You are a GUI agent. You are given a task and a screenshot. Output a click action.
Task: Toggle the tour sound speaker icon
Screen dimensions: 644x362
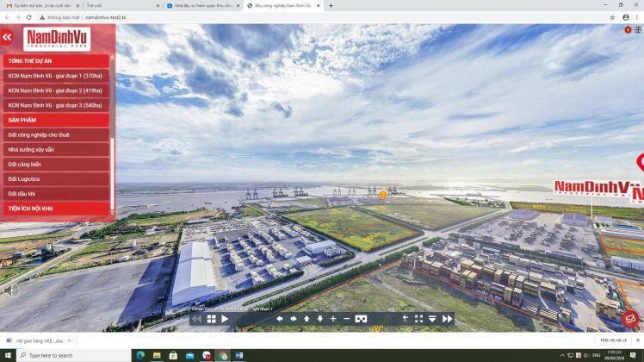12,290
